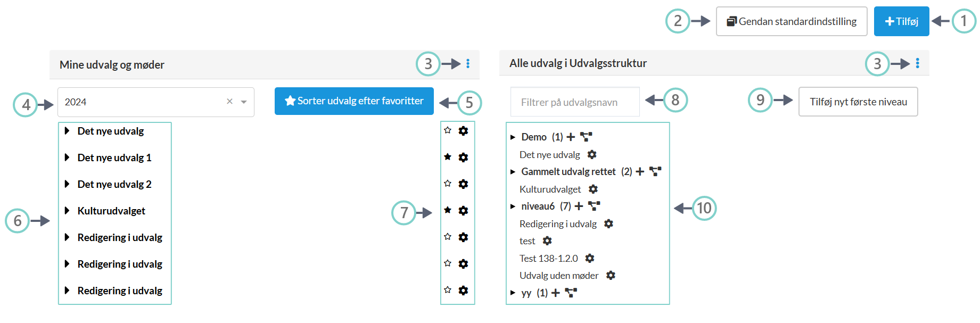Unfavorite Det nye udvalg 1 via its star

pos(448,157)
